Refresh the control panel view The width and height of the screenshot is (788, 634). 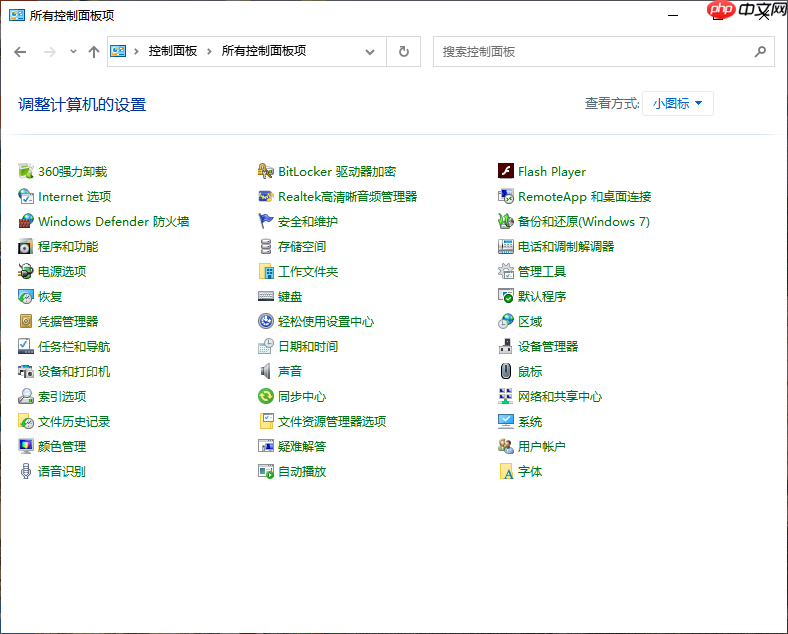click(404, 52)
